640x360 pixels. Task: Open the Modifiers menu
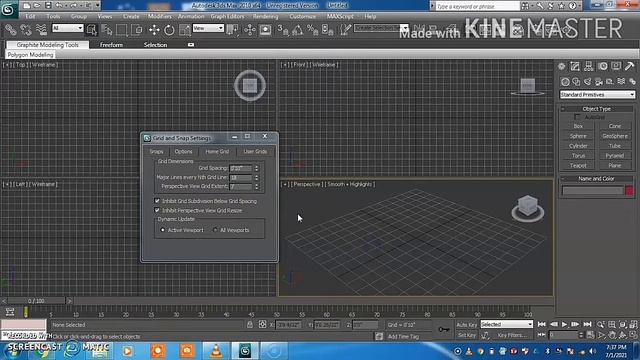(x=160, y=16)
